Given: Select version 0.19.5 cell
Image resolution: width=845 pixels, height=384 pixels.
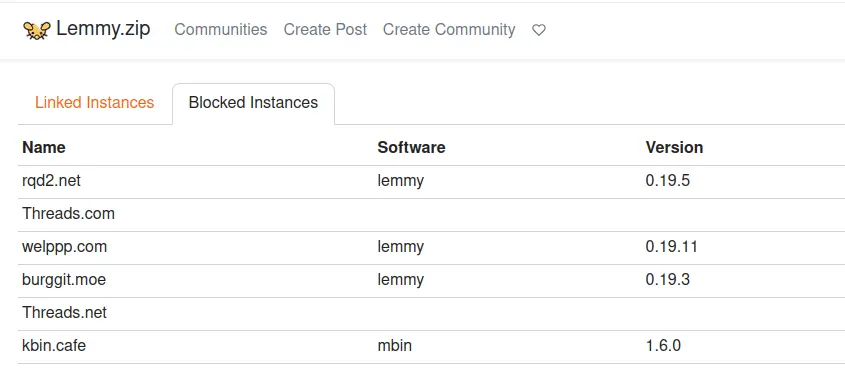Looking at the screenshot, I should [x=668, y=180].
